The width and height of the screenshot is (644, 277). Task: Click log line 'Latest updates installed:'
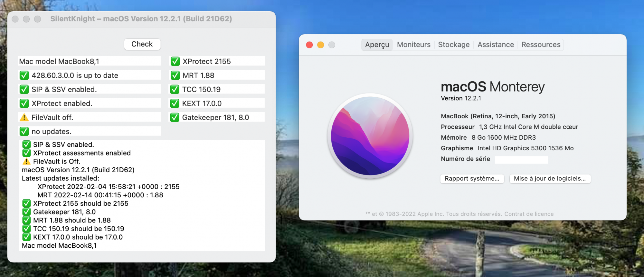[x=61, y=178]
